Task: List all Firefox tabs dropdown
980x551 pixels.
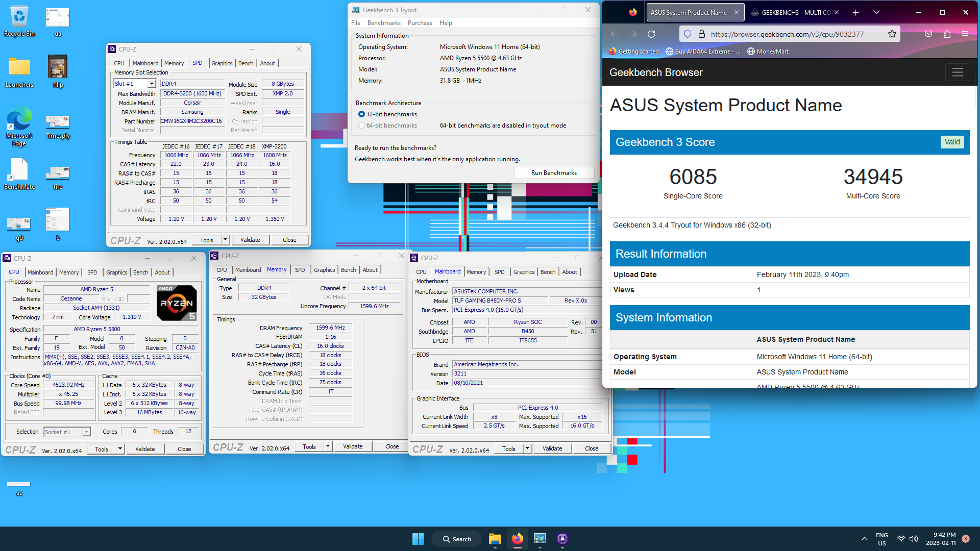Action: 876,12
